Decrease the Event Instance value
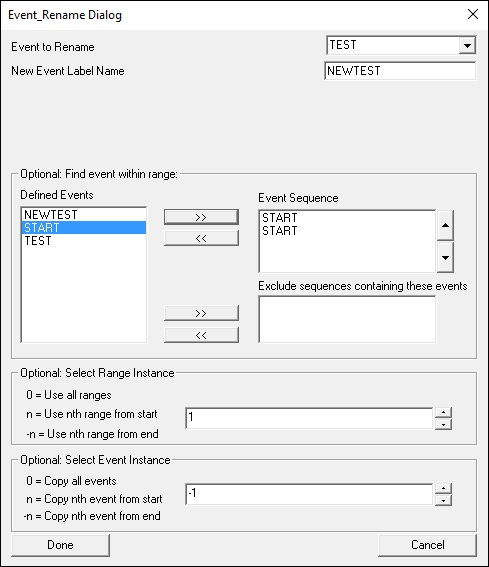The height and width of the screenshot is (567, 489). pos(443,500)
